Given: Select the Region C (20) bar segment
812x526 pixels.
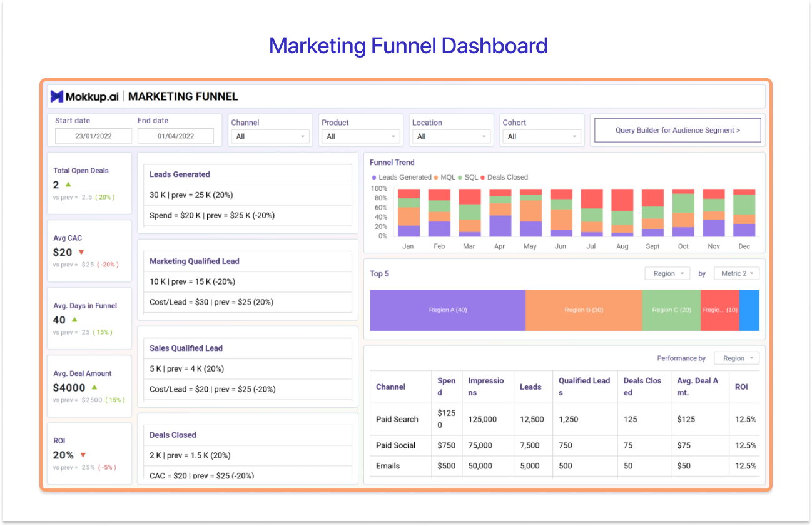Looking at the screenshot, I should pyautogui.click(x=671, y=310).
